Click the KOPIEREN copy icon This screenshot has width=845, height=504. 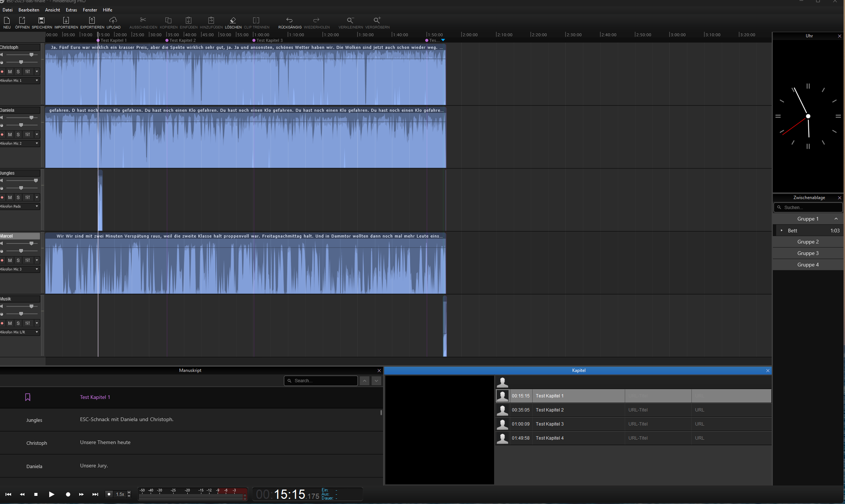pyautogui.click(x=168, y=20)
